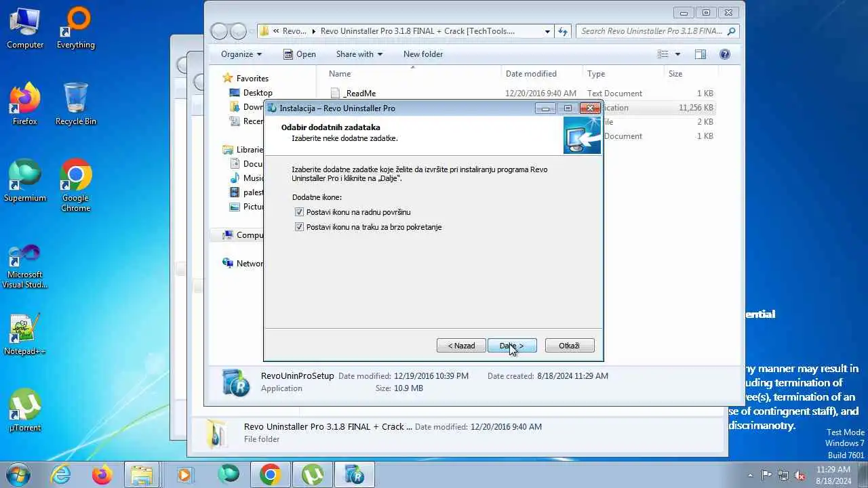Toggle the preview pane icon
This screenshot has height=488, width=868.
click(701, 54)
